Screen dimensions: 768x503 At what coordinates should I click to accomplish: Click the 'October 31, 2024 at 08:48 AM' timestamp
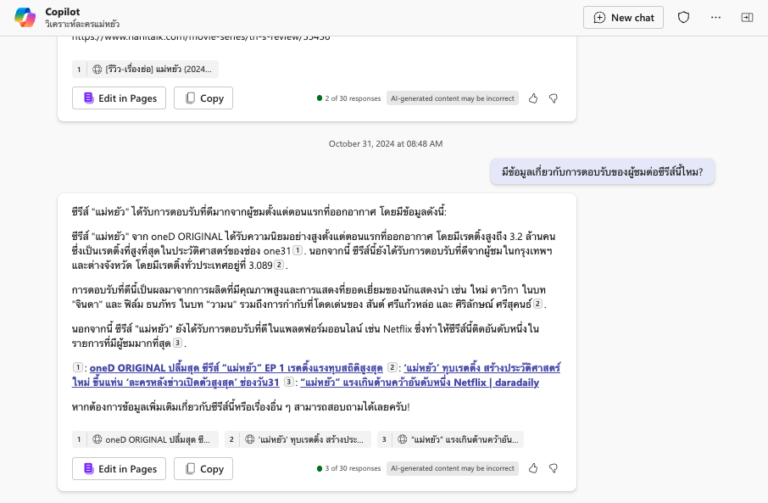(x=385, y=144)
